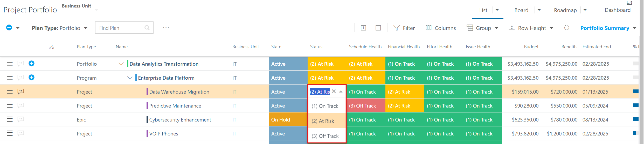Viewport: 644px width, 144px height.
Task: Add child under Enterprise Data Platform row
Action: click(x=31, y=77)
